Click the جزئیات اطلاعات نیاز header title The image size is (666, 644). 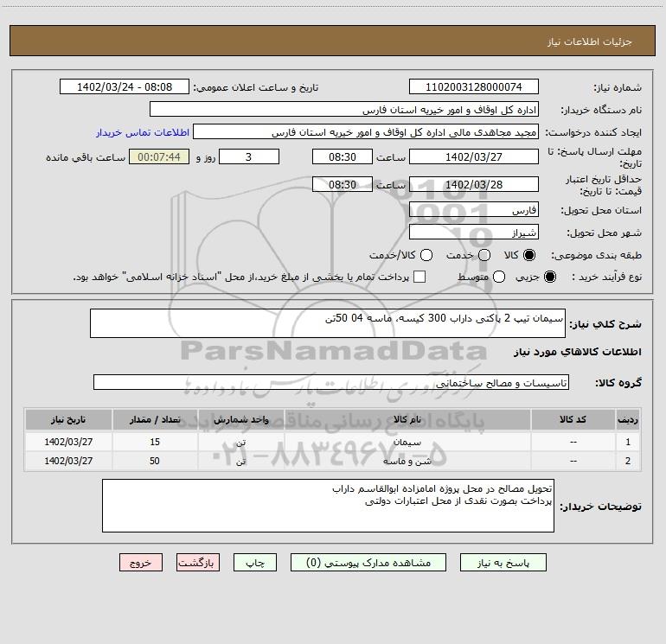tap(590, 41)
